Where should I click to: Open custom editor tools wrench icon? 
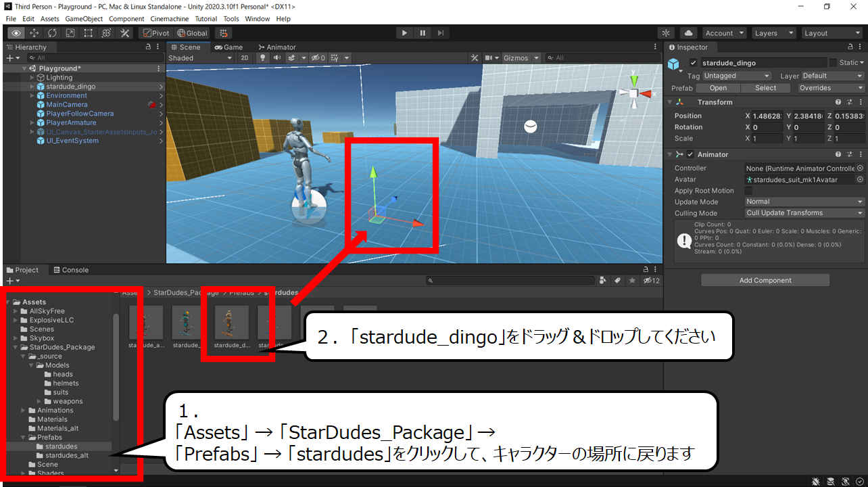tap(125, 33)
